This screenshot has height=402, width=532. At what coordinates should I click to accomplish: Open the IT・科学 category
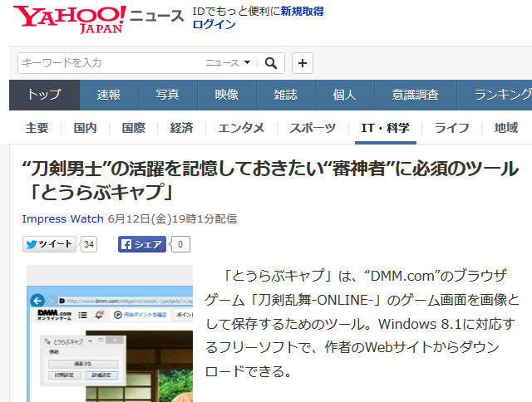(x=386, y=128)
